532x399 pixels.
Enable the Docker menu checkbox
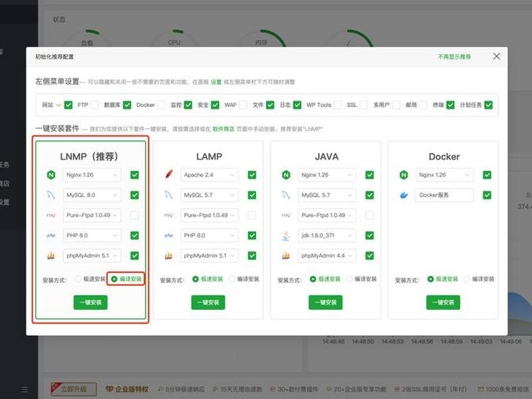(161, 105)
